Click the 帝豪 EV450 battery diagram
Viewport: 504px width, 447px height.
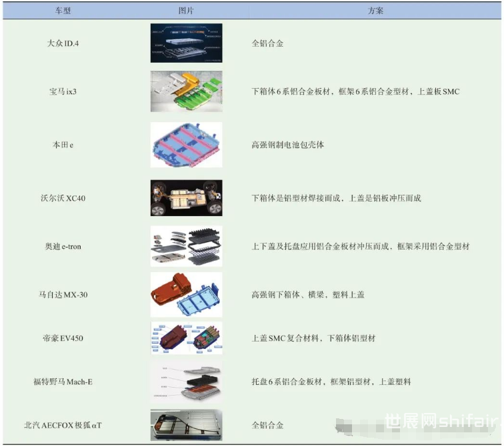click(186, 338)
